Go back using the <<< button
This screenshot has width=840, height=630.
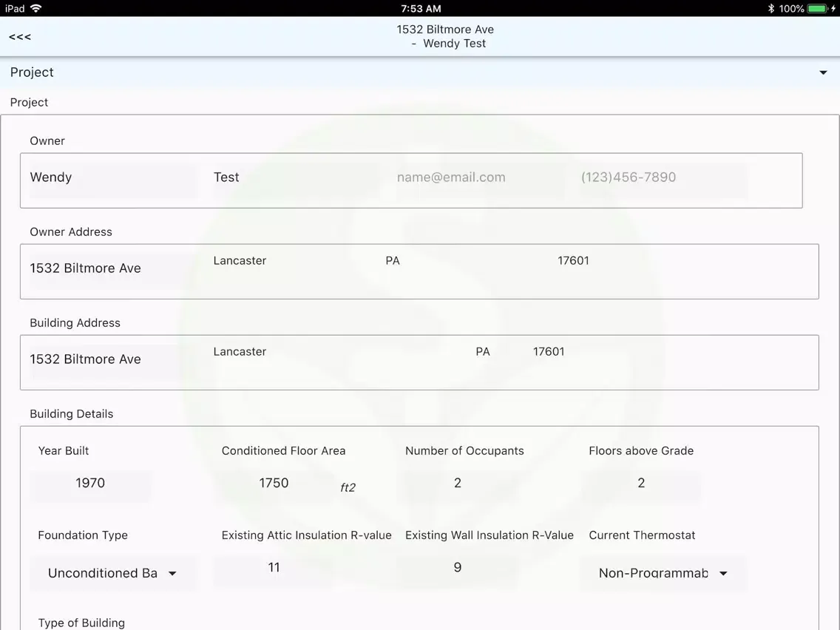click(20, 37)
